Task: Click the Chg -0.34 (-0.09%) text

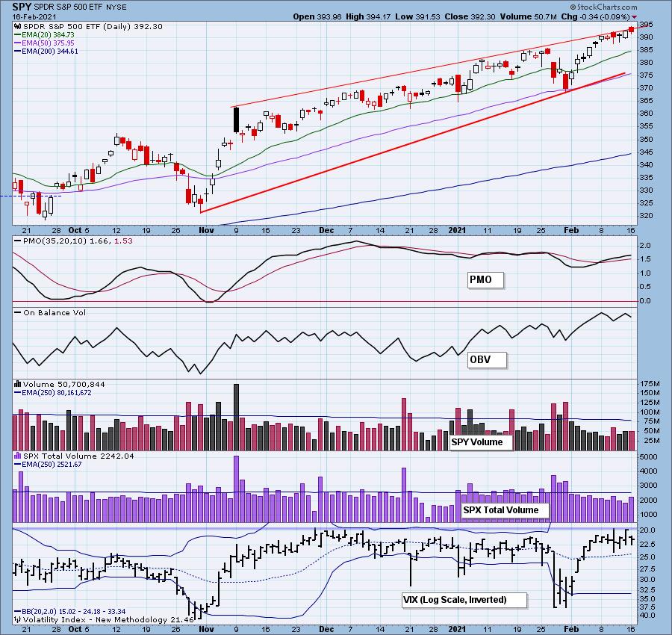Action: pos(595,16)
